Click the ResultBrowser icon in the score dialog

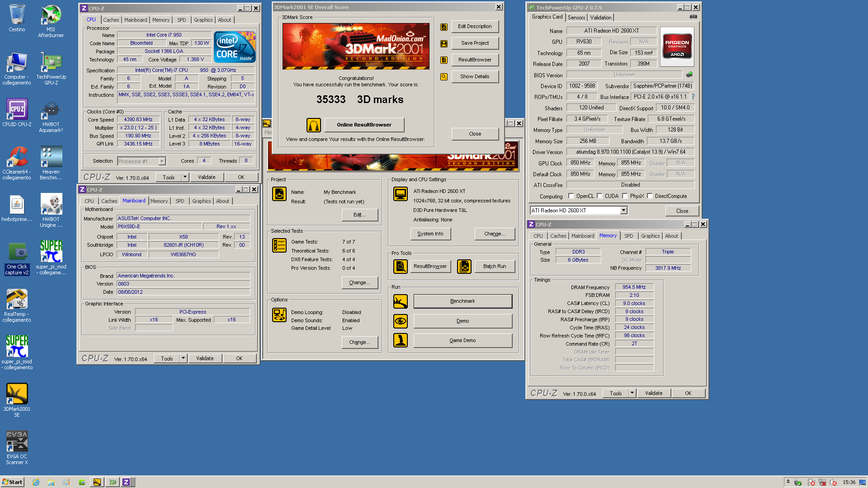pyautogui.click(x=444, y=60)
